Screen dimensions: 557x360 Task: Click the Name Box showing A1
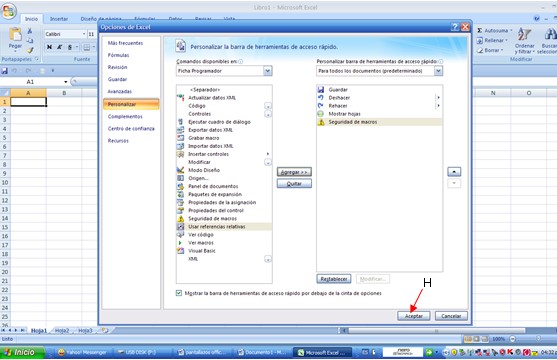(35, 82)
